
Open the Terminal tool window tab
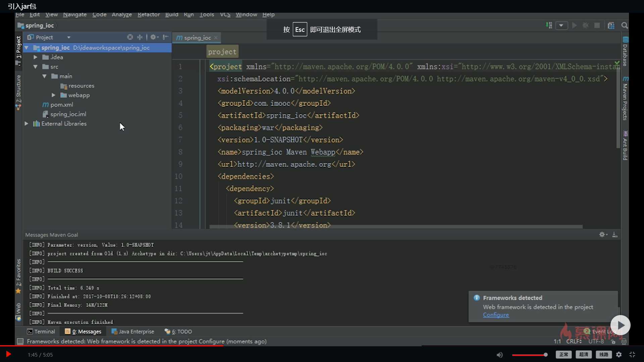[x=41, y=331]
